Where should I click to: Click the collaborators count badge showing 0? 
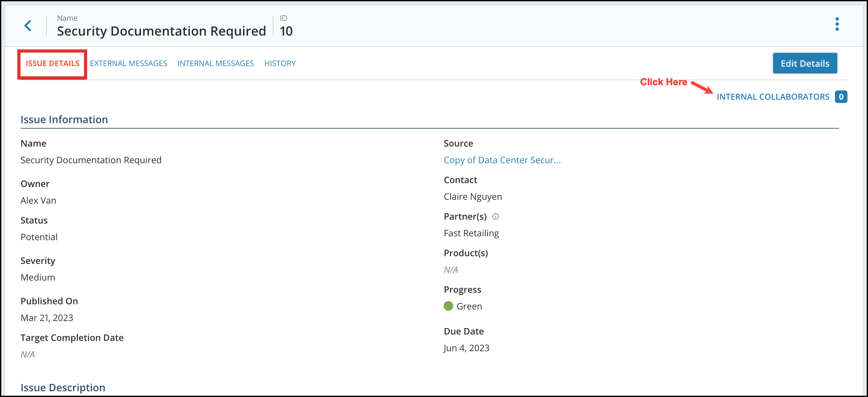coord(841,97)
